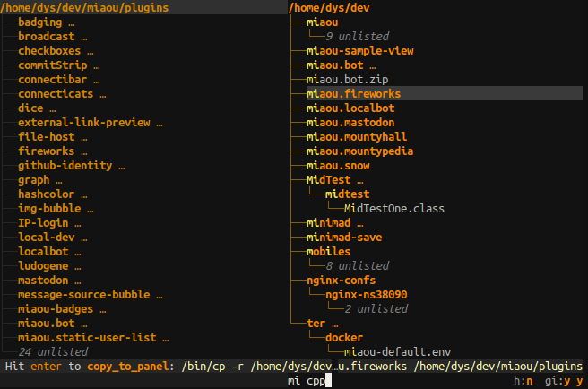
Task: Click the /home/dys/dev/miaou/plugins panel header
Action: click(85, 7)
